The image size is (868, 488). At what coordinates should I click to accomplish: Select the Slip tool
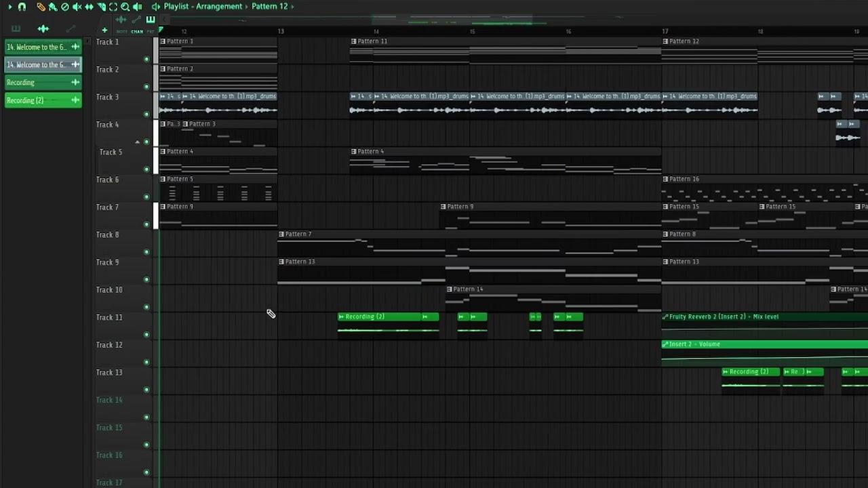[x=89, y=7]
